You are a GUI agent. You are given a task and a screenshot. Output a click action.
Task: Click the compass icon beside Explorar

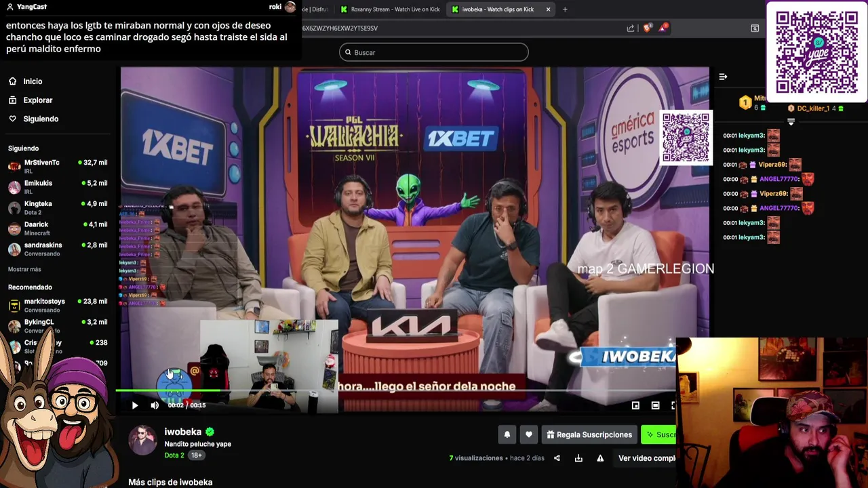pyautogui.click(x=12, y=100)
